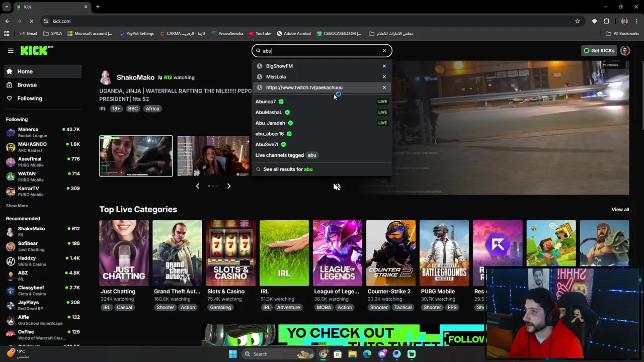Viewport: 644px width, 362px height.
Task: Remove MissLola from recent searches
Action: click(384, 77)
